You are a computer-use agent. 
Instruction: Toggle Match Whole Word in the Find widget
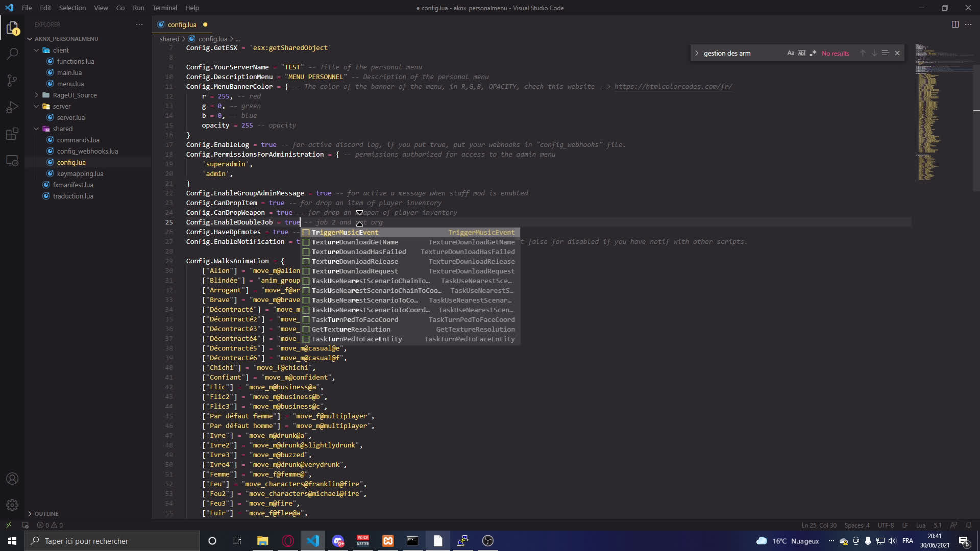pos(802,53)
